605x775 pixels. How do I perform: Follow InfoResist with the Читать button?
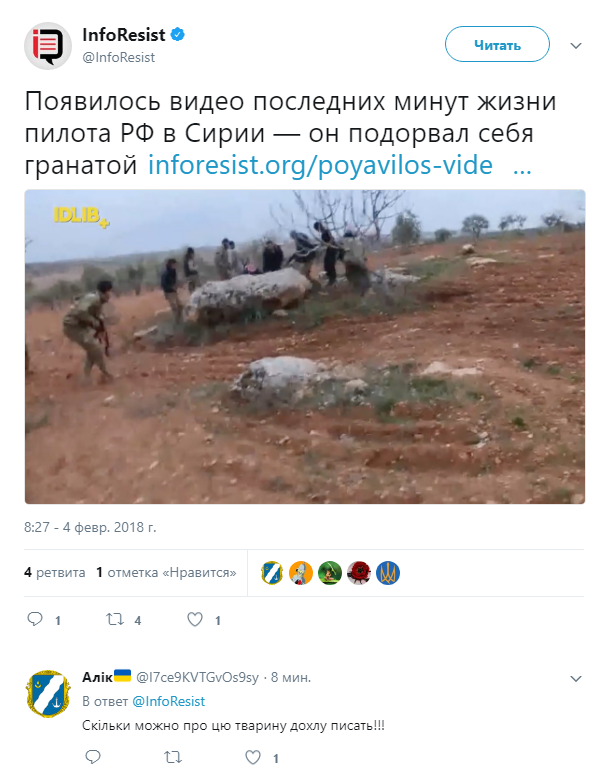(497, 44)
